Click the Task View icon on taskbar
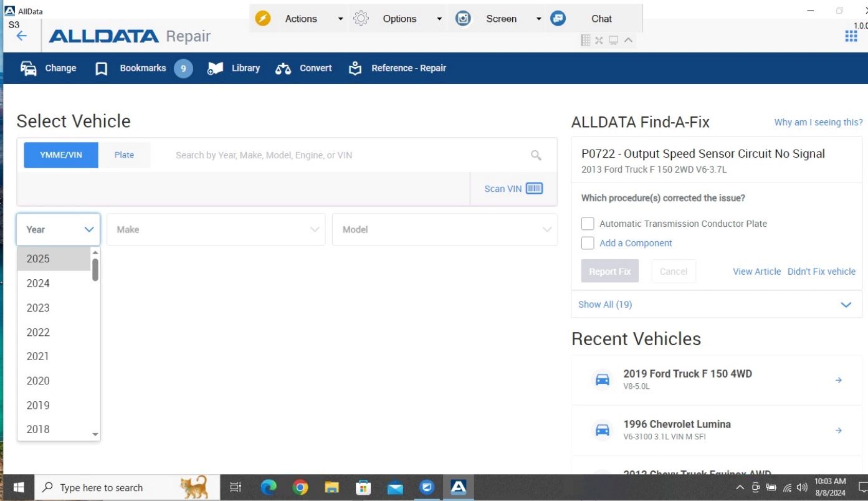 click(x=236, y=488)
